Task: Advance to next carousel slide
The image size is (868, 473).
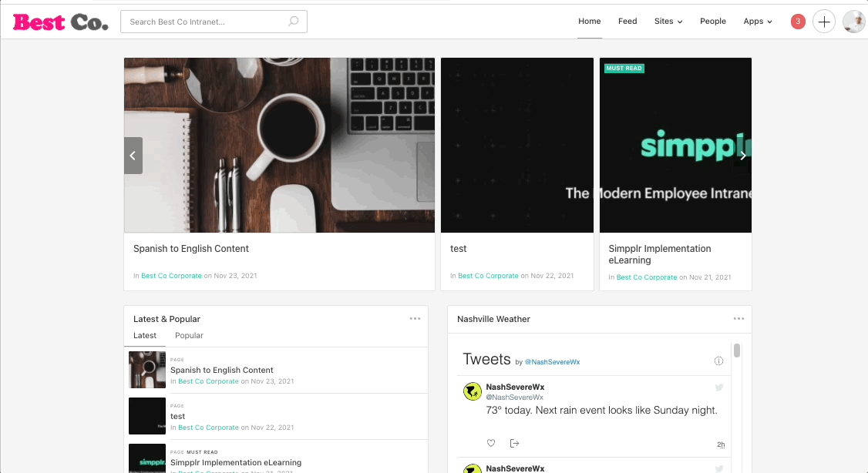Action: coord(743,156)
